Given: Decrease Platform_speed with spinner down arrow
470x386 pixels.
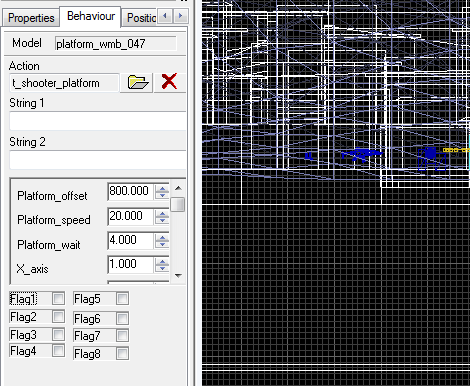Looking at the screenshot, I should 162,221.
